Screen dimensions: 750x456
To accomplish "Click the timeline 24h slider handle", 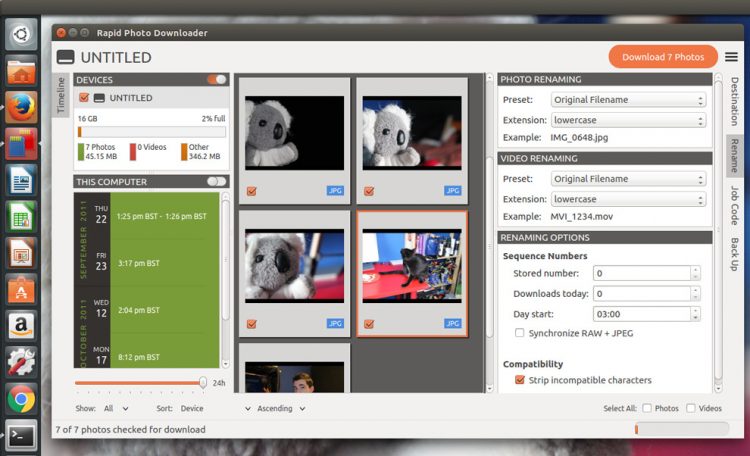I will click(203, 382).
